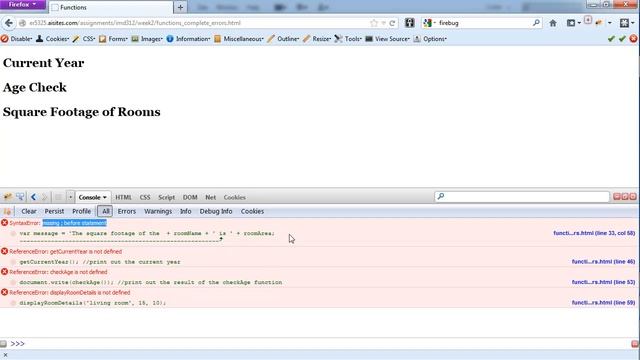Click into the Firebug panel search field
The width and height of the screenshot is (640, 360).
pyautogui.click(x=522, y=197)
